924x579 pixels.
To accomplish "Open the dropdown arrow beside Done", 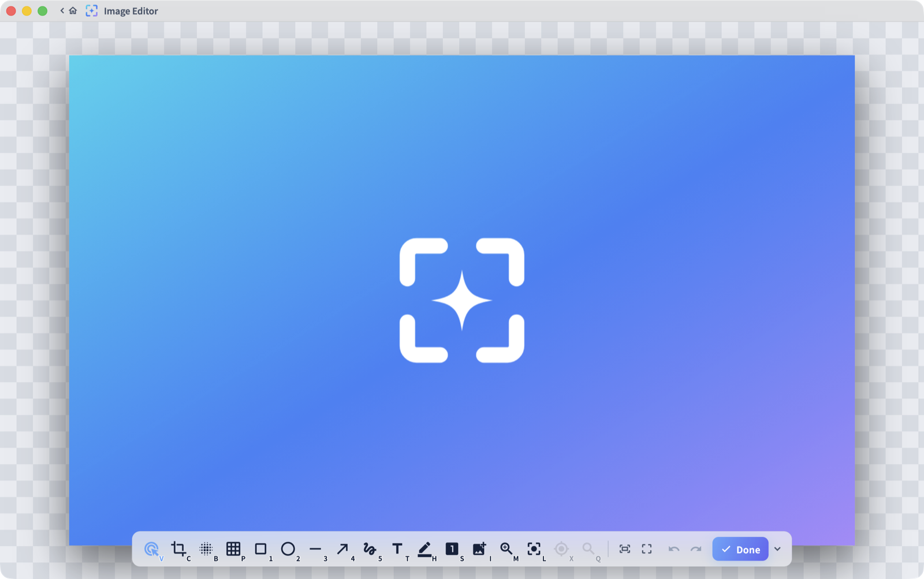I will [x=777, y=549].
